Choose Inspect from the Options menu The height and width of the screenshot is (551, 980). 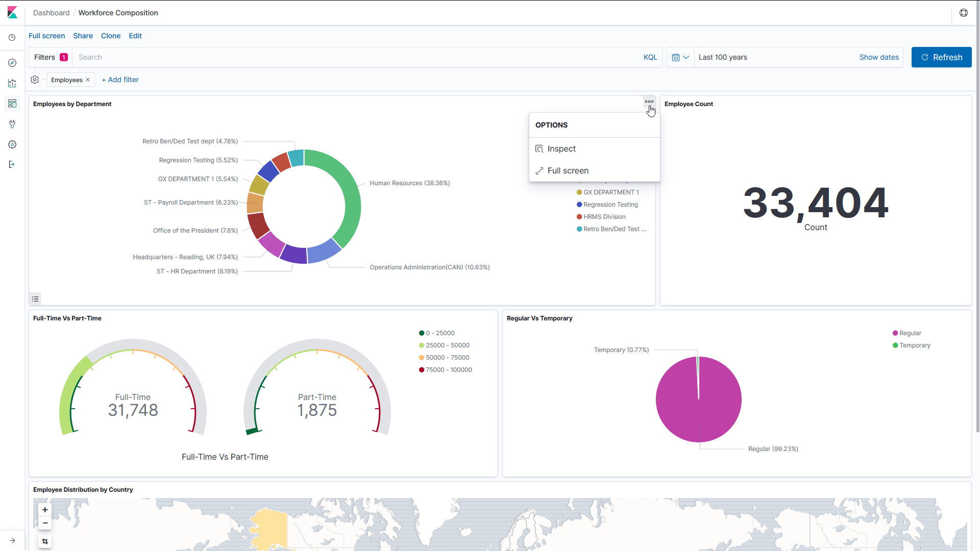(x=561, y=148)
